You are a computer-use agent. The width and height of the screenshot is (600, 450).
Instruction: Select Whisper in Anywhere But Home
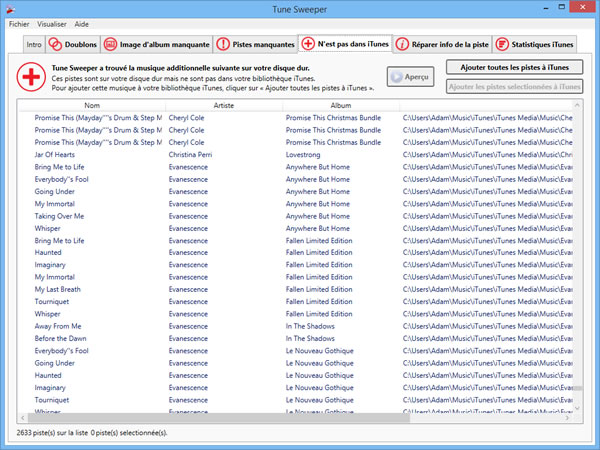pos(47,228)
